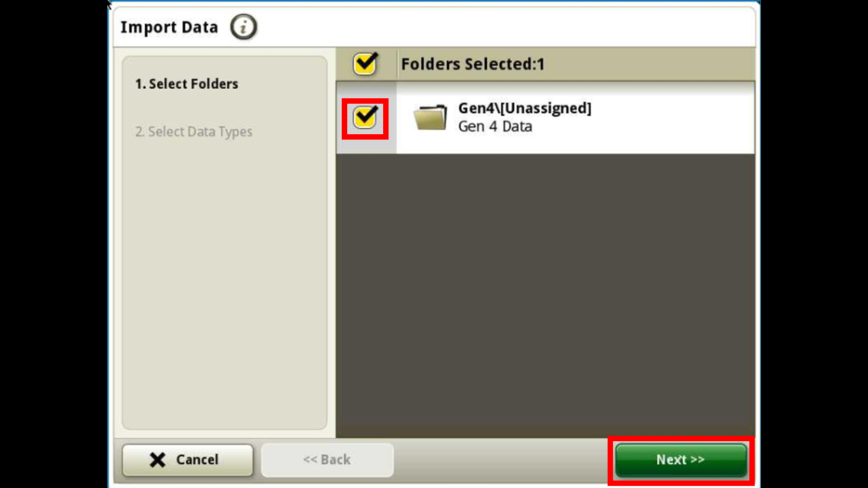Cancel the data import

pos(188,460)
